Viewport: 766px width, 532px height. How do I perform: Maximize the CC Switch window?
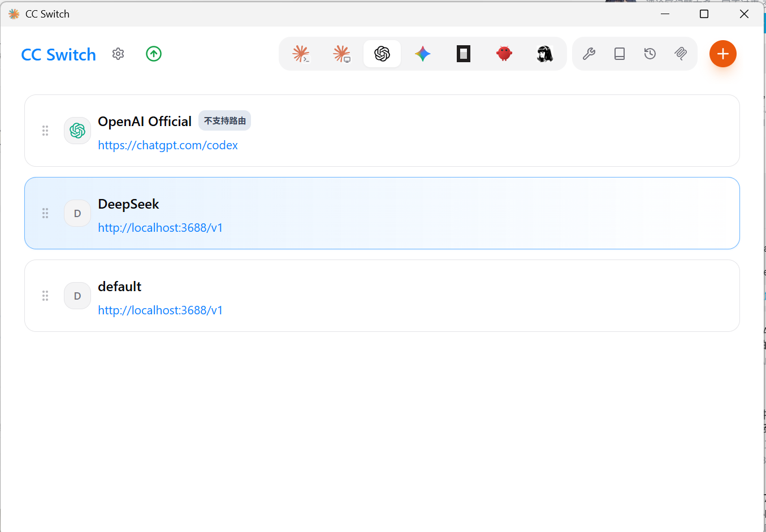[x=704, y=14]
